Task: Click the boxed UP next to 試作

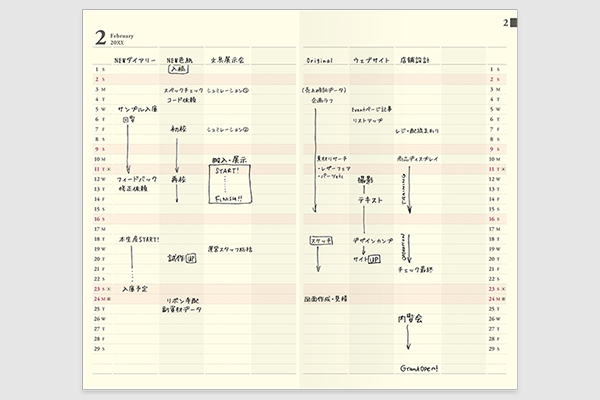Action: 191,259
